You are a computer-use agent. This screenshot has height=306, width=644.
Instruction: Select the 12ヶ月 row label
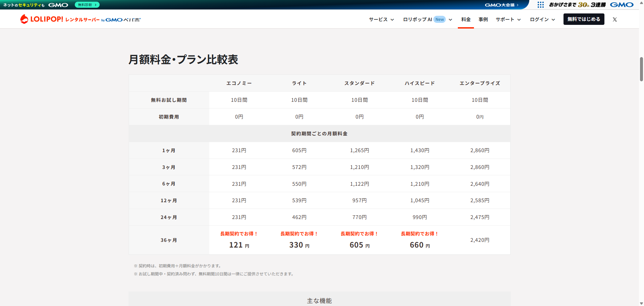169,201
